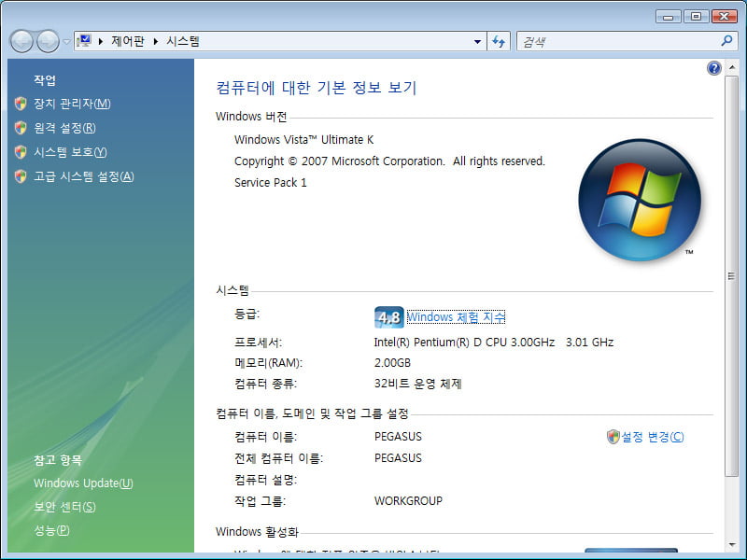747x560 pixels.
Task: Click the Refresh icon in the address bar
Action: coord(498,41)
